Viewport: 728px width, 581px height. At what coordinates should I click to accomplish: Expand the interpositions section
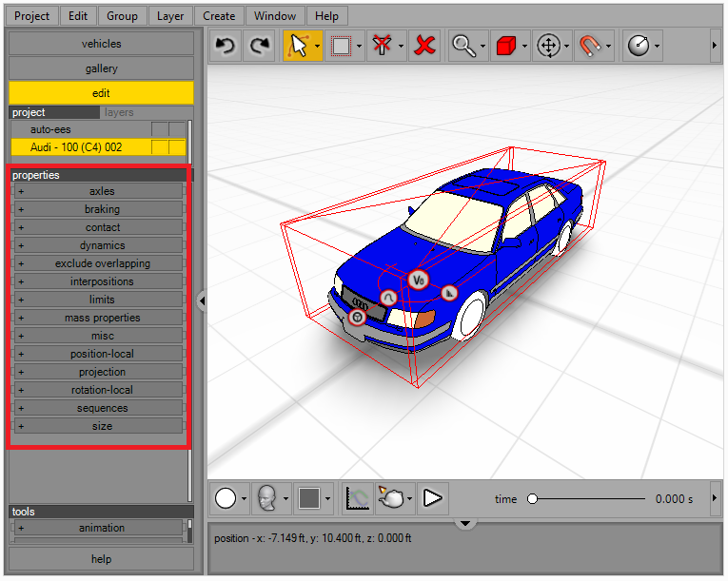coord(98,281)
